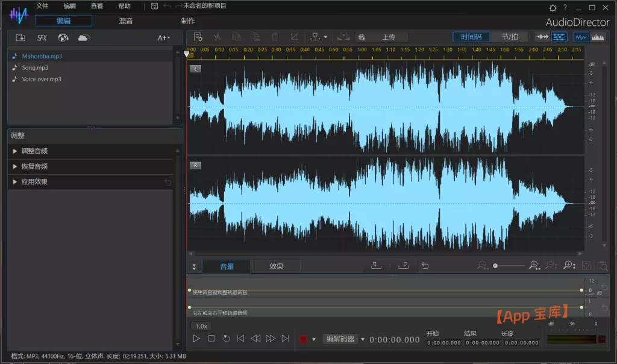
Task: Switch to waveform view icon
Action: tap(581, 37)
